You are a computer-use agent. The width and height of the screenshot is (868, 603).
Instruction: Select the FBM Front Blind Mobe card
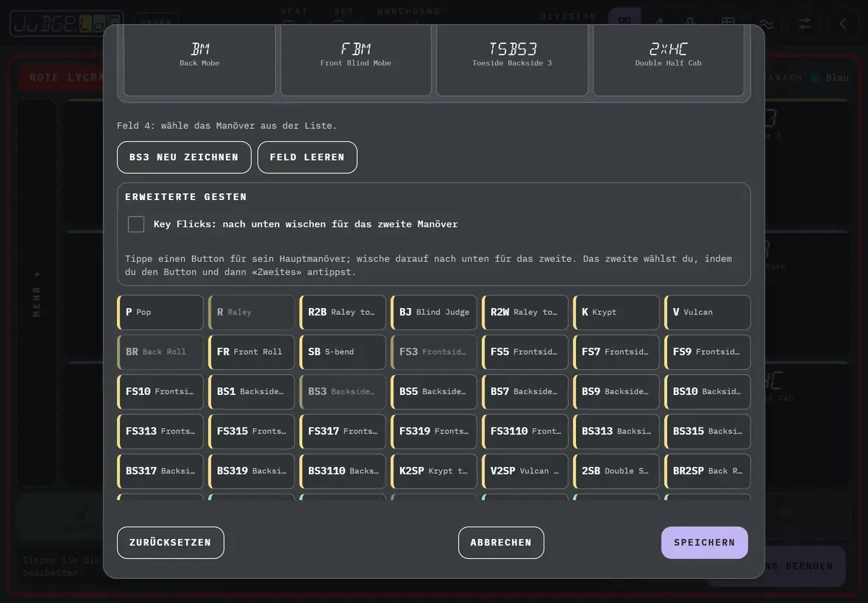(x=356, y=60)
